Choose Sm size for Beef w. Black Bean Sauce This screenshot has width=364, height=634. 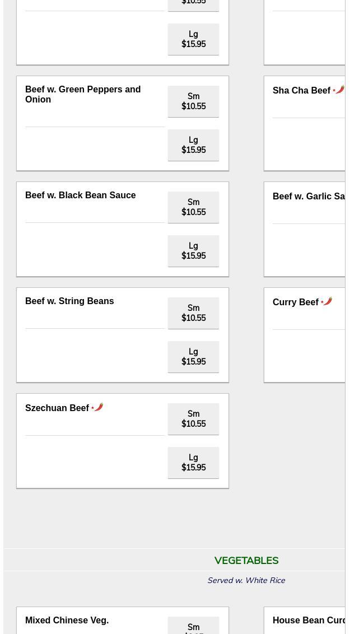[x=193, y=207]
